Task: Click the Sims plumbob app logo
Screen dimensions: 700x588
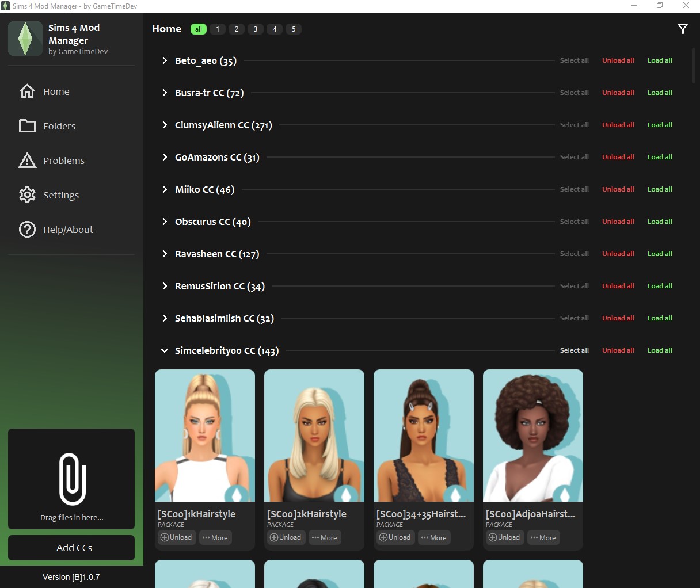Action: (x=25, y=39)
